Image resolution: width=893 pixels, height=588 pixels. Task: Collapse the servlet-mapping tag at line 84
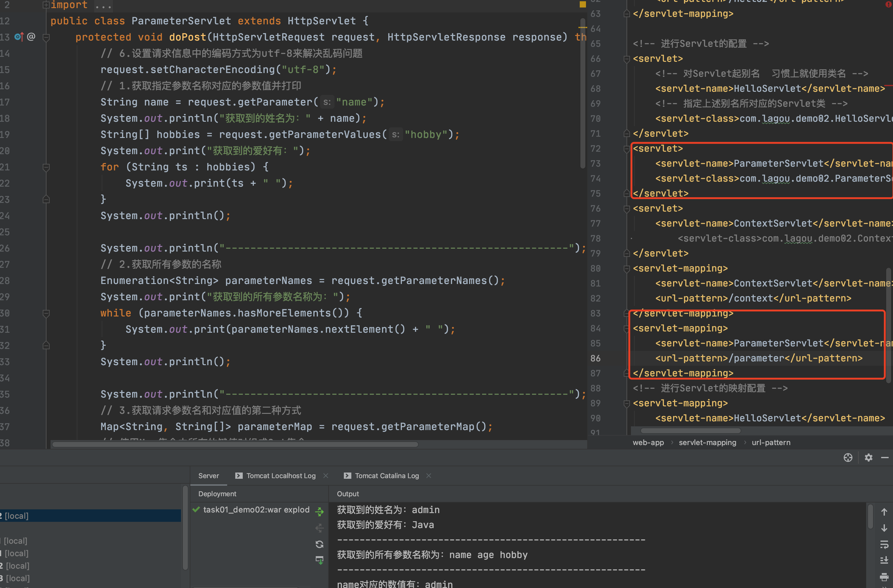click(626, 328)
